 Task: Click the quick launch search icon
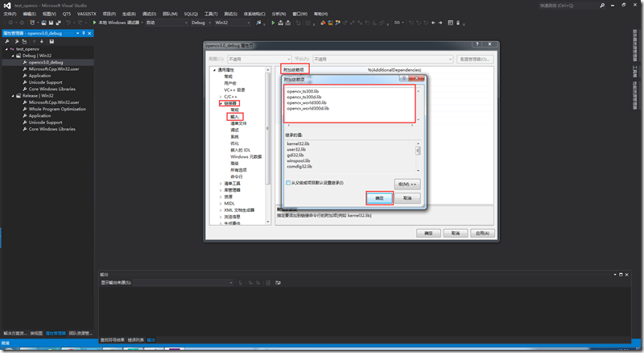pos(602,6)
